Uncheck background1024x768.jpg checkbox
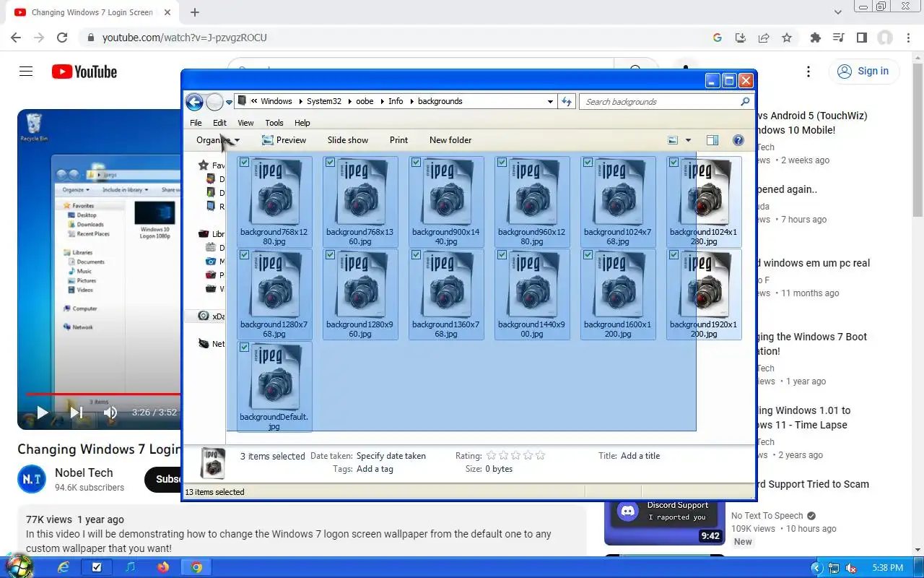This screenshot has height=578, width=924. tap(588, 163)
